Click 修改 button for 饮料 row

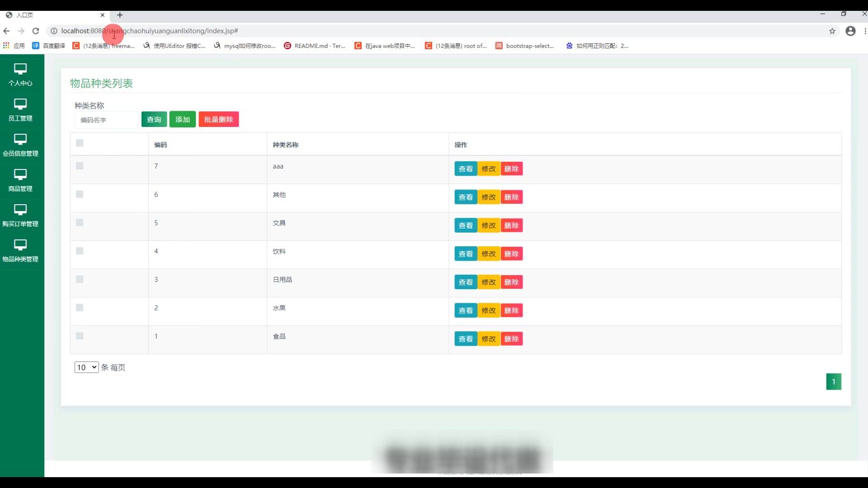tap(489, 254)
